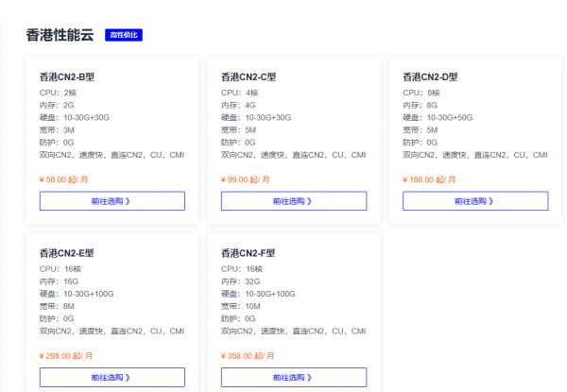Click the 香港CN2-F型 plan title
Image resolution: width=567 pixels, height=392 pixels.
(248, 253)
